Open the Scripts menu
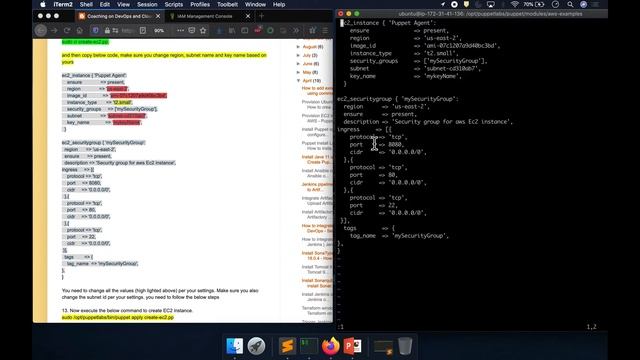 173,4
